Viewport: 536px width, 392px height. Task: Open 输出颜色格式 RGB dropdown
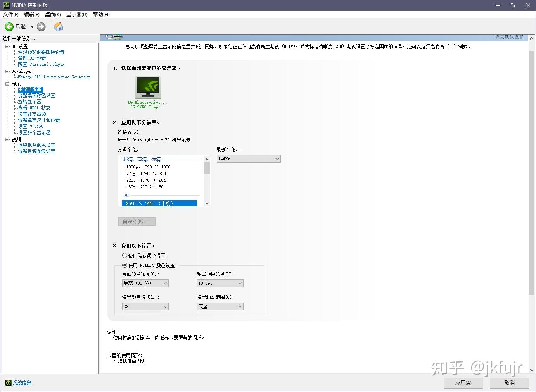coord(145,306)
